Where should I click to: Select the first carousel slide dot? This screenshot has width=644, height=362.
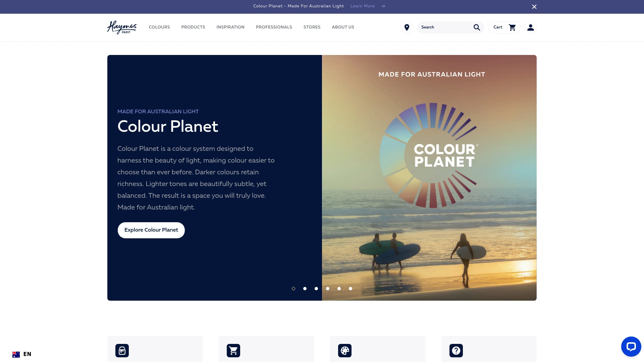[293, 289]
